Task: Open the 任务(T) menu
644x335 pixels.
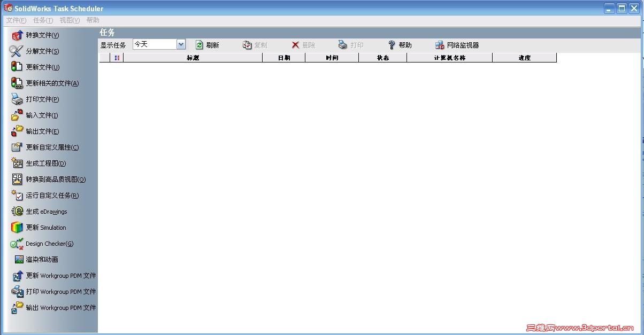Action: pos(43,20)
